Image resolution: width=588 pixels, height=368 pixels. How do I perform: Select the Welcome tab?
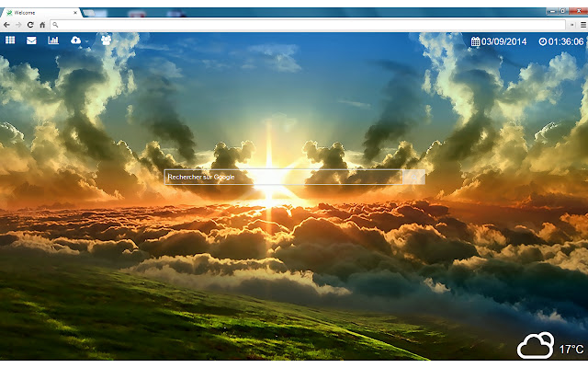[40, 13]
